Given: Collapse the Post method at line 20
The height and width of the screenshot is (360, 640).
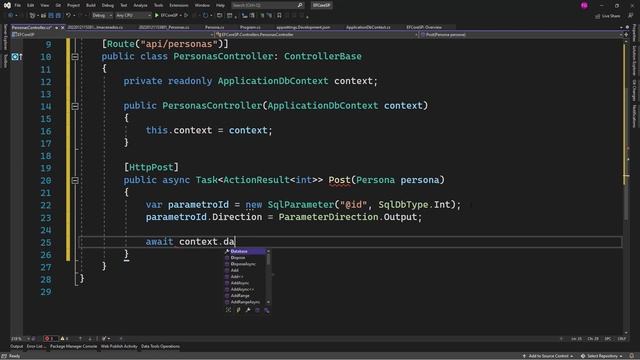Looking at the screenshot, I should pyautogui.click(x=75, y=180).
